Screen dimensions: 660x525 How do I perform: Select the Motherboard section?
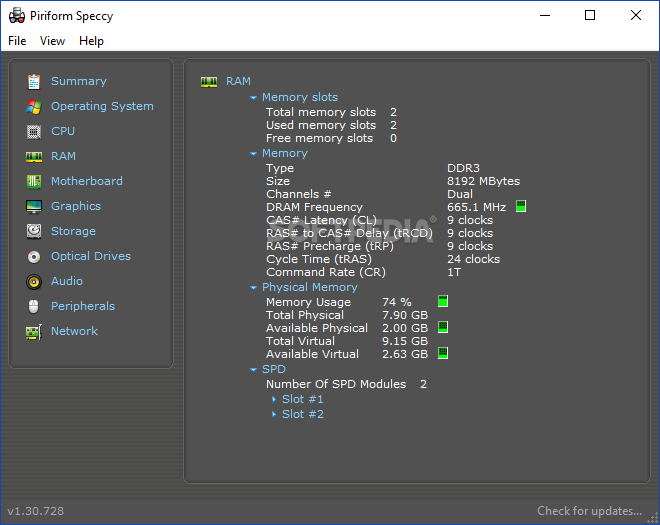click(x=87, y=181)
